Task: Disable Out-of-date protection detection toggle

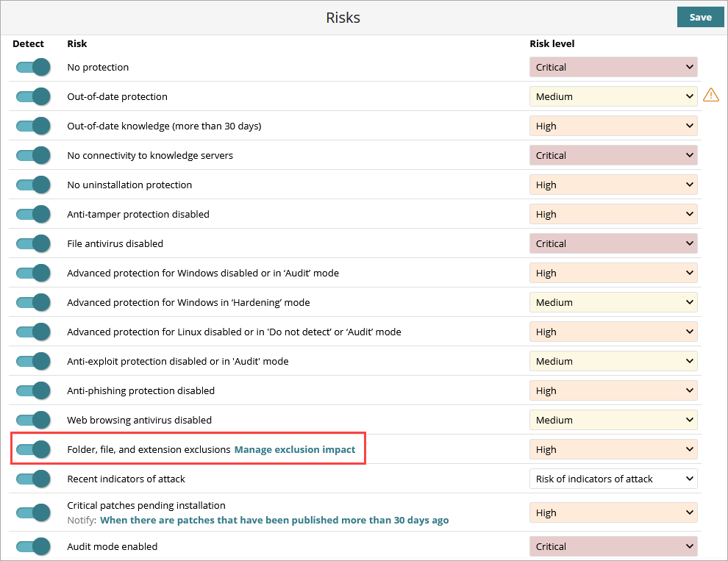Action: 33,96
